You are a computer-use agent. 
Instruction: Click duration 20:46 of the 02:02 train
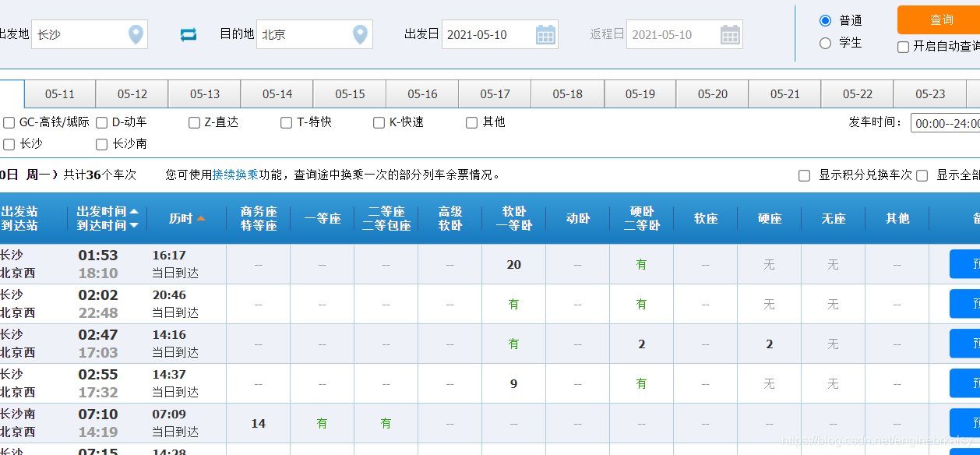coord(169,295)
